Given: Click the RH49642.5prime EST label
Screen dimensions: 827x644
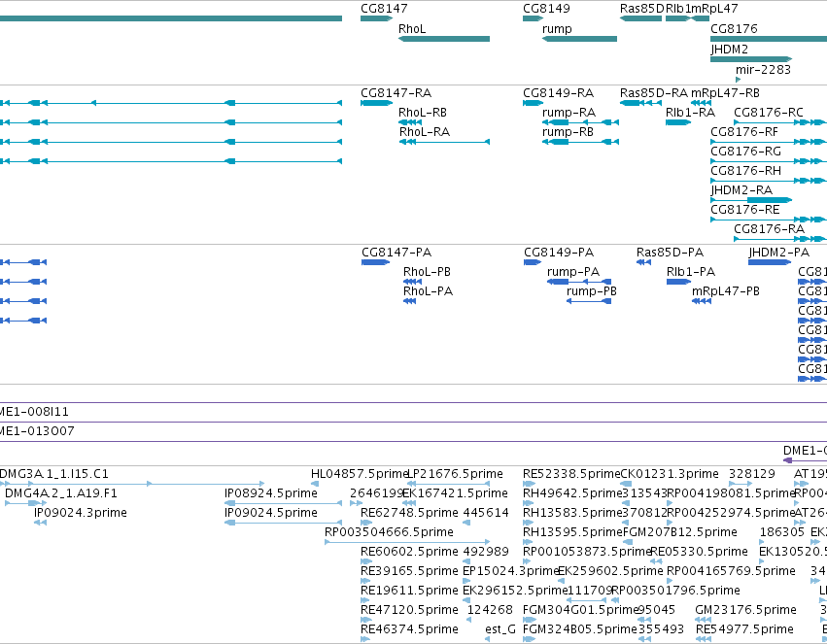Looking at the screenshot, I should point(572,493).
